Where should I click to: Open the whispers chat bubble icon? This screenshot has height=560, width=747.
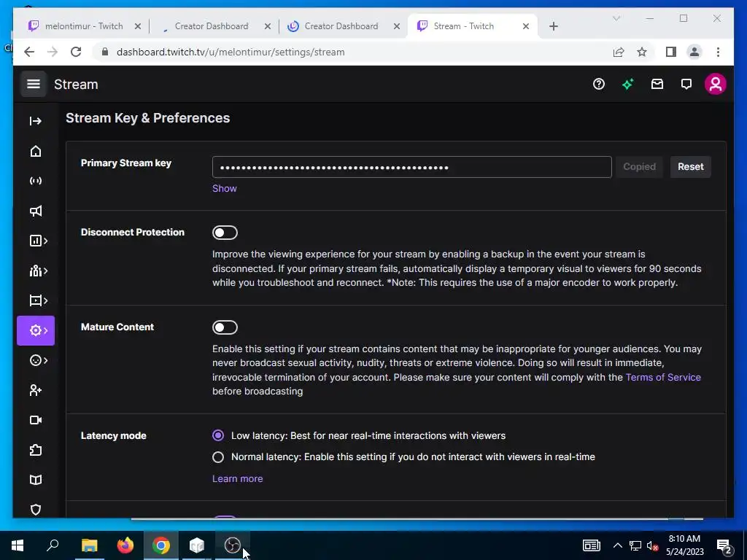click(686, 85)
